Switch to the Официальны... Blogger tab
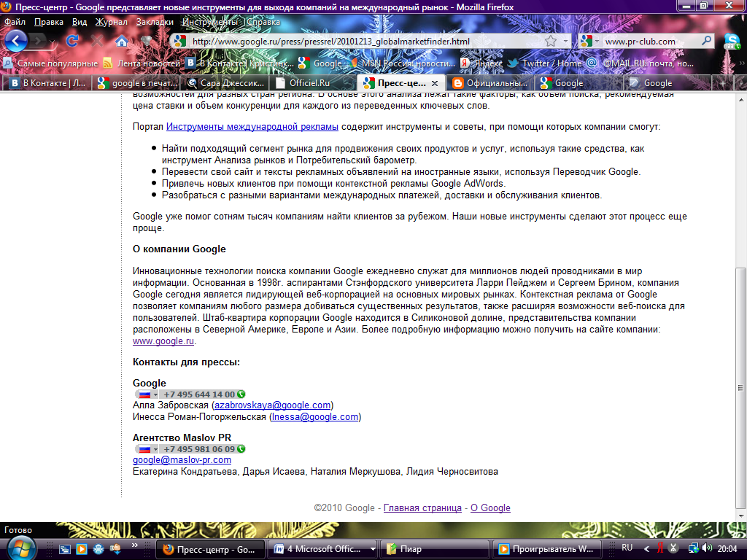This screenshot has width=747, height=560. (489, 83)
